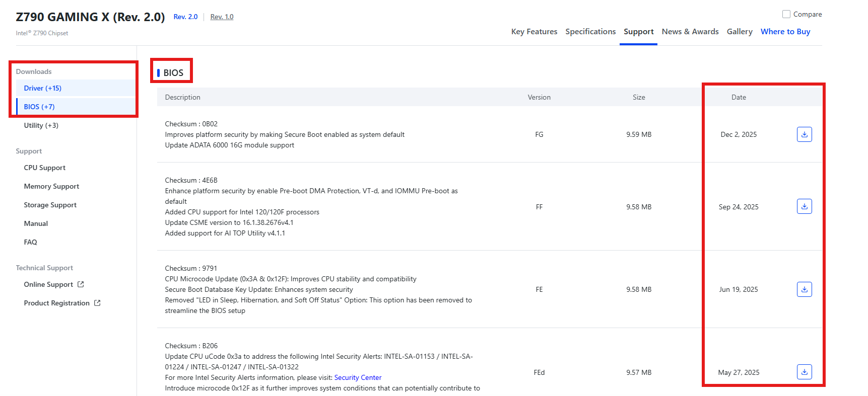Go to CPU Support
The width and height of the screenshot is (868, 396).
[x=45, y=168]
